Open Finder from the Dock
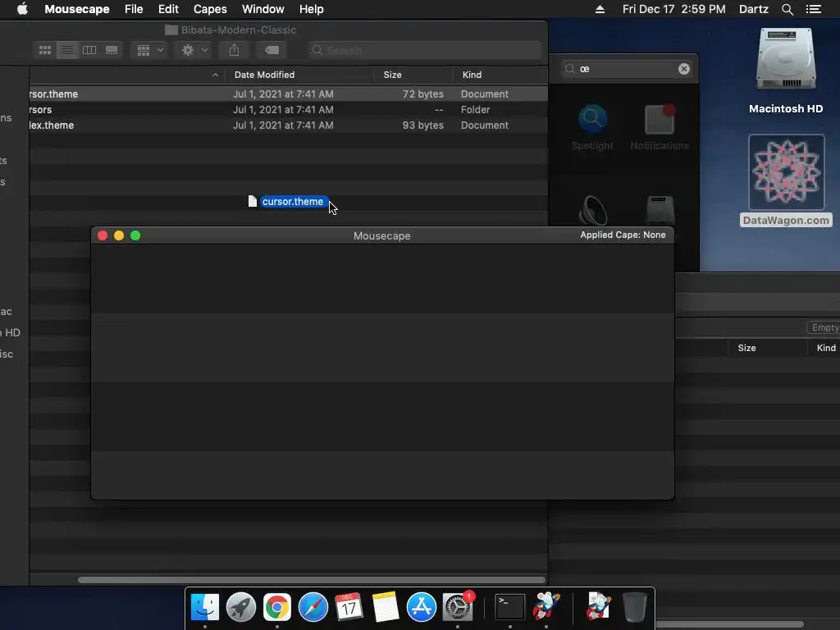This screenshot has height=630, width=840. (205, 607)
